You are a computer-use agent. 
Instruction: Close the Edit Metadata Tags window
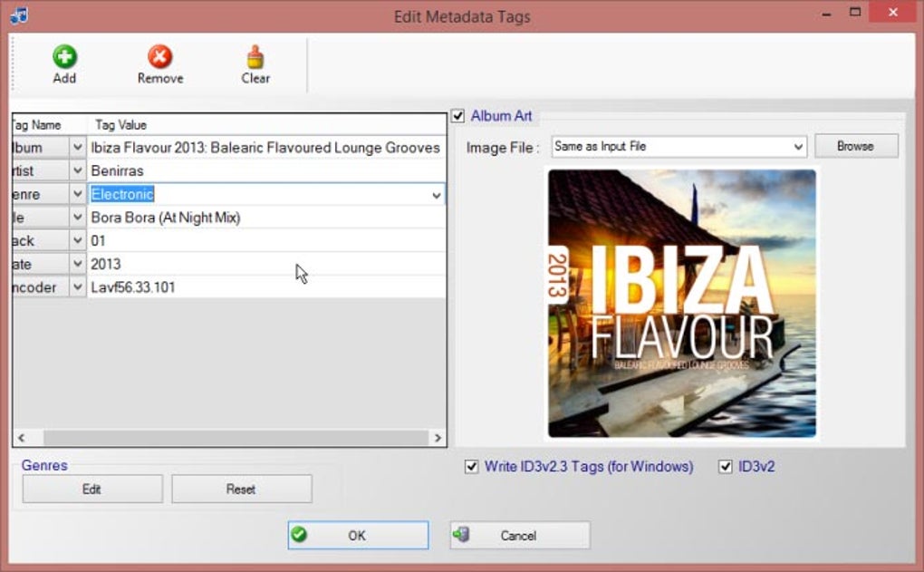pos(893,13)
